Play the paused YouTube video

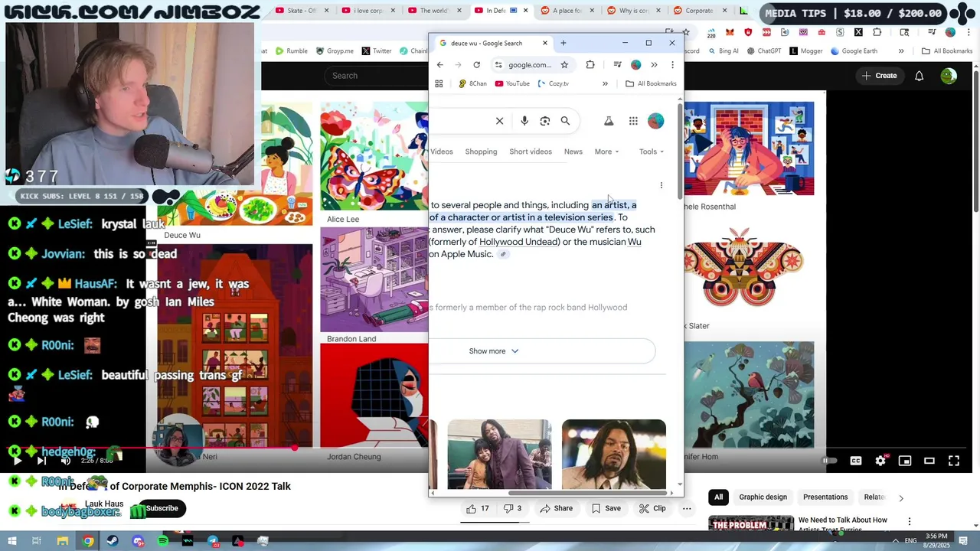coord(17,461)
